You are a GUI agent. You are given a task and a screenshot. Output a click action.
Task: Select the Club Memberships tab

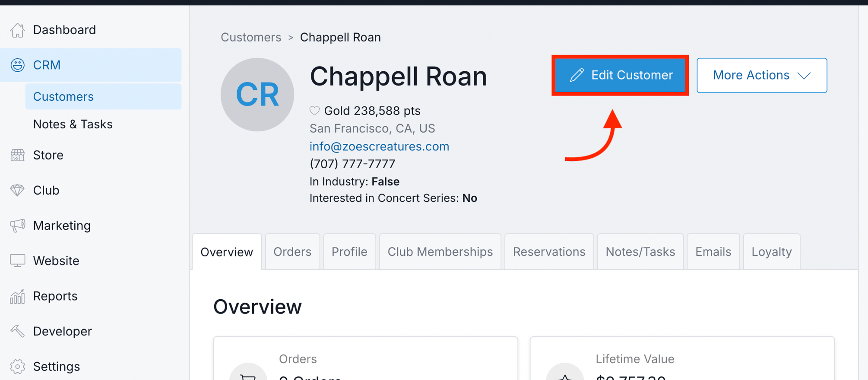pyautogui.click(x=440, y=252)
